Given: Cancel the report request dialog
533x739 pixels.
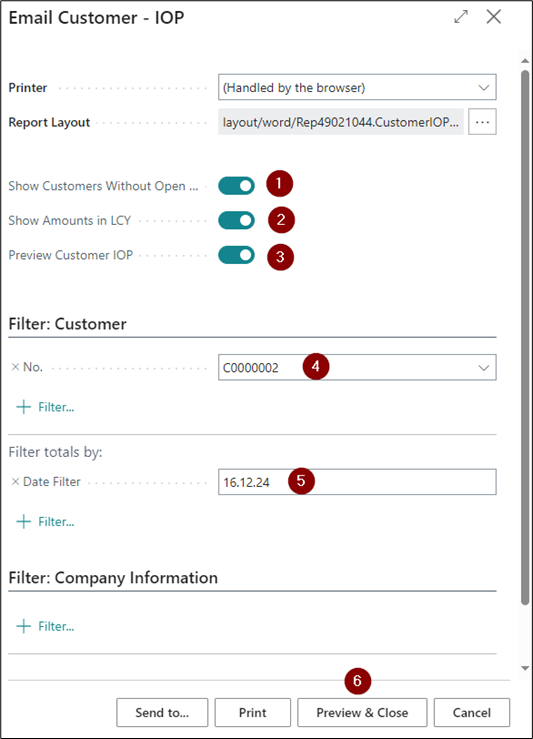Looking at the screenshot, I should click(472, 713).
